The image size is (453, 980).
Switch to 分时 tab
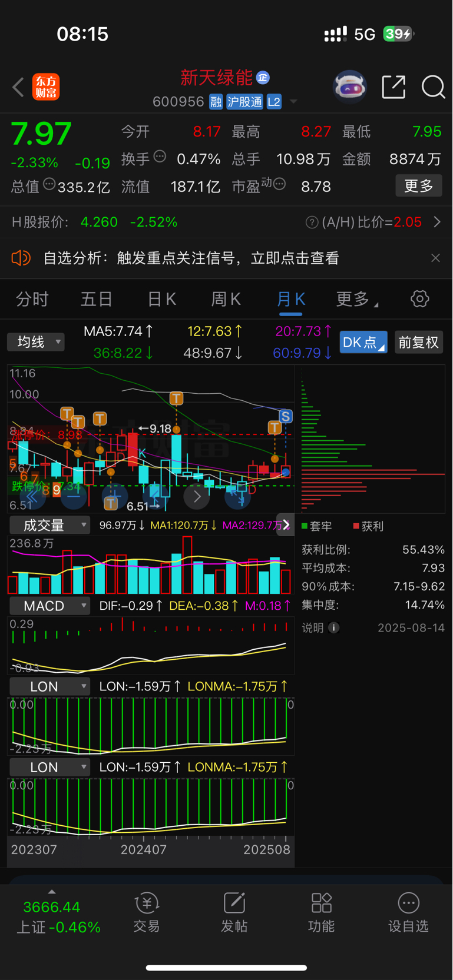click(x=32, y=299)
